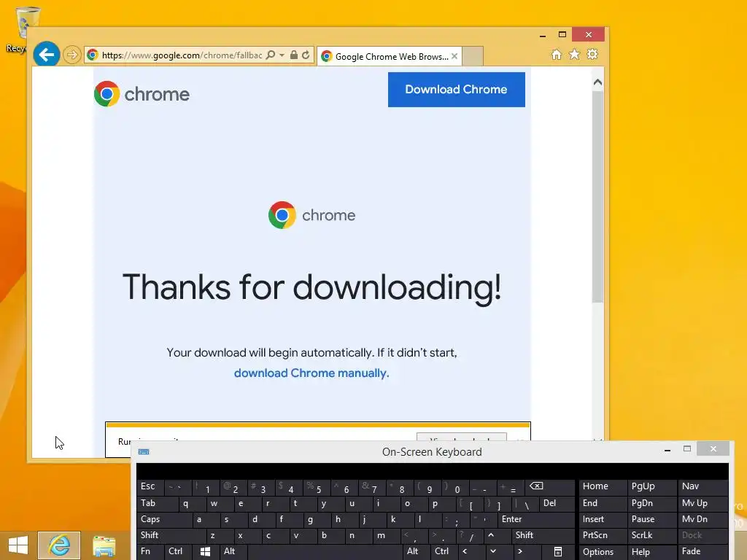Toggle the Fn key on the keyboard
The width and height of the screenshot is (747, 560).
tap(150, 551)
